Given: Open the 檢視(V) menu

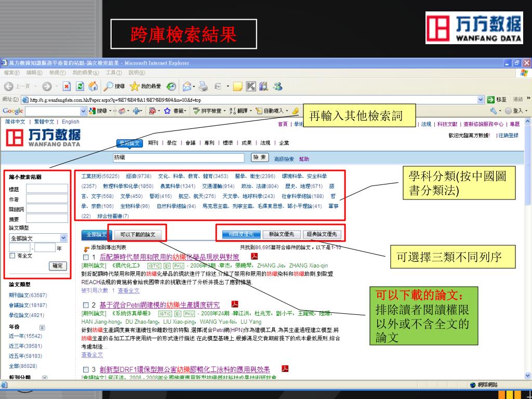Looking at the screenshot, I should click(57, 73).
